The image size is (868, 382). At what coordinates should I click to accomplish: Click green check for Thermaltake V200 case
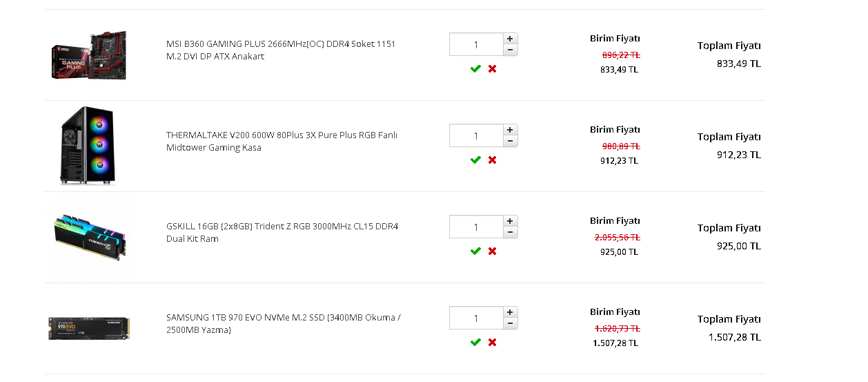point(475,160)
